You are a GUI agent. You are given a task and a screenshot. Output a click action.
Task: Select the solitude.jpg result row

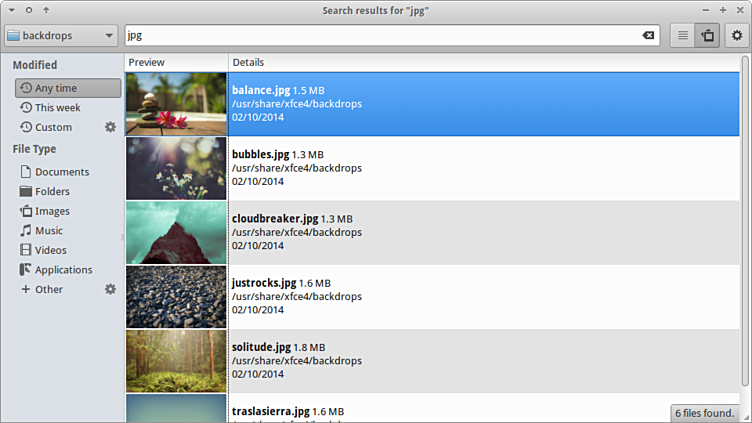(x=450, y=361)
